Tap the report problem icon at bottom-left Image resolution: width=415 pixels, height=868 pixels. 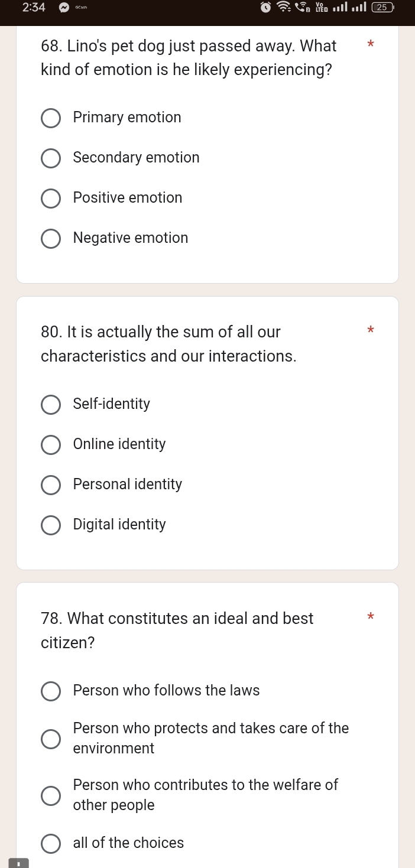(x=18, y=863)
